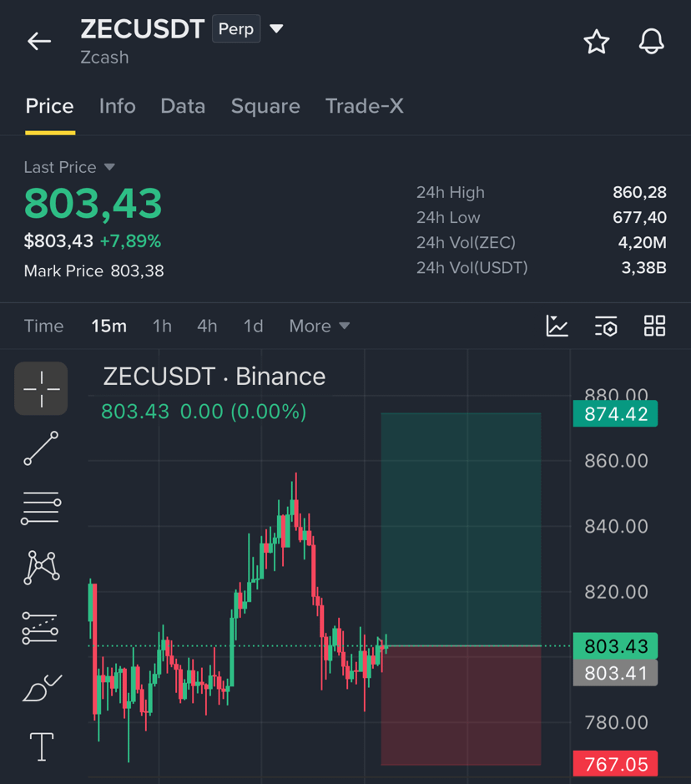Expand the Last Price dropdown
The width and height of the screenshot is (691, 784).
coord(109,167)
